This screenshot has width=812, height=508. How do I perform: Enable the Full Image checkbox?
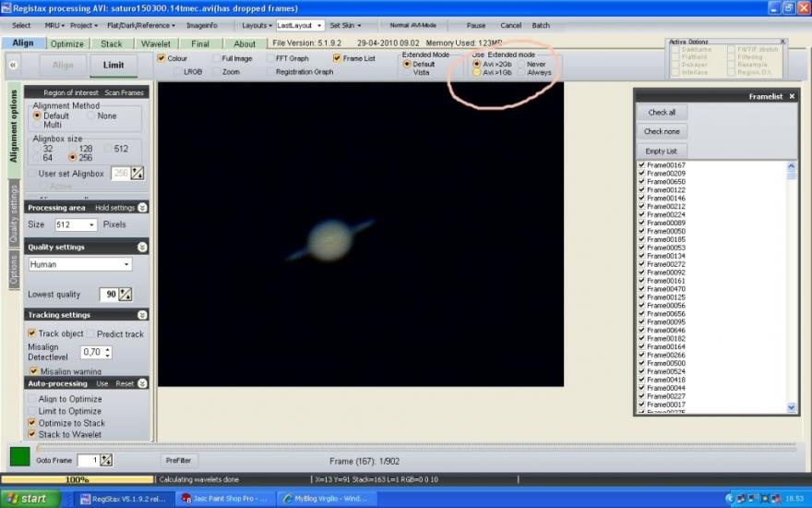click(216, 58)
